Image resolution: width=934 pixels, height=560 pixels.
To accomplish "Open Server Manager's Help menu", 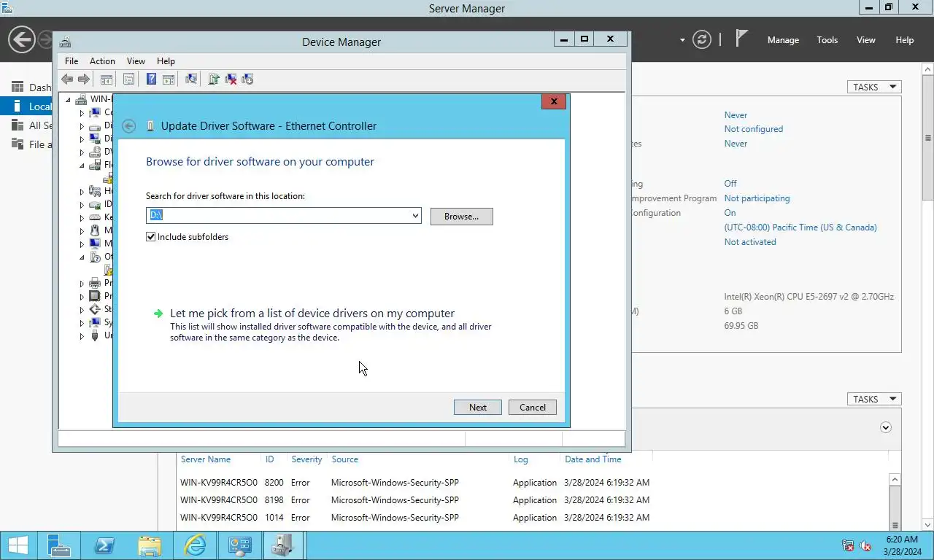I will point(905,40).
